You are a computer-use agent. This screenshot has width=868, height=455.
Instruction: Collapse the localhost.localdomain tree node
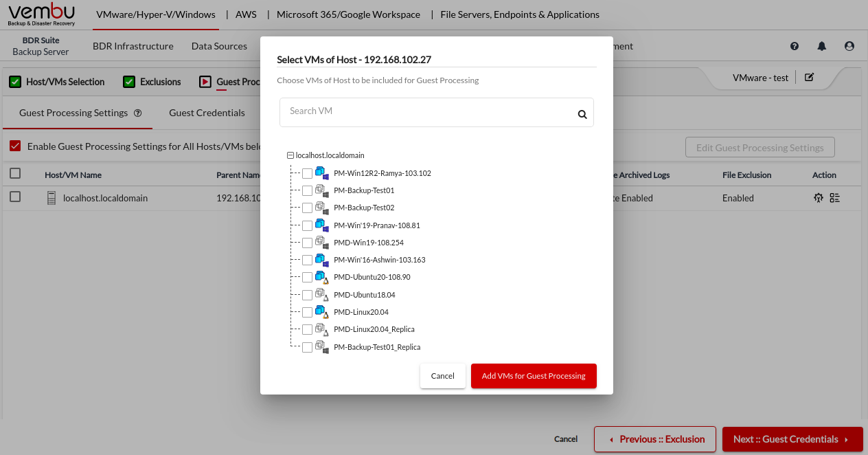click(290, 156)
